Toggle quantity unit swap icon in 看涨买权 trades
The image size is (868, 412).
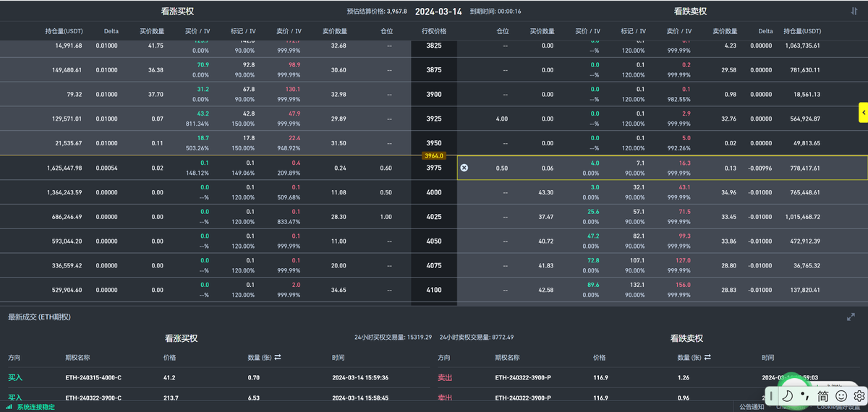(277, 358)
